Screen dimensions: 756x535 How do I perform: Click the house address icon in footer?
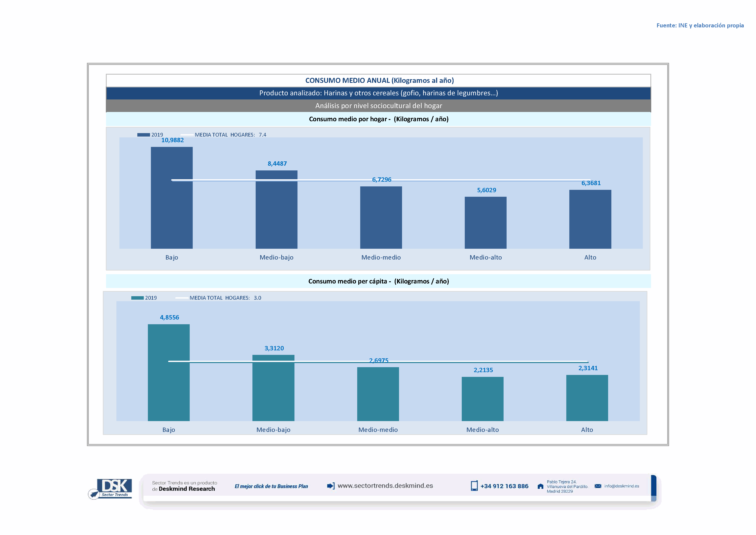(x=540, y=486)
